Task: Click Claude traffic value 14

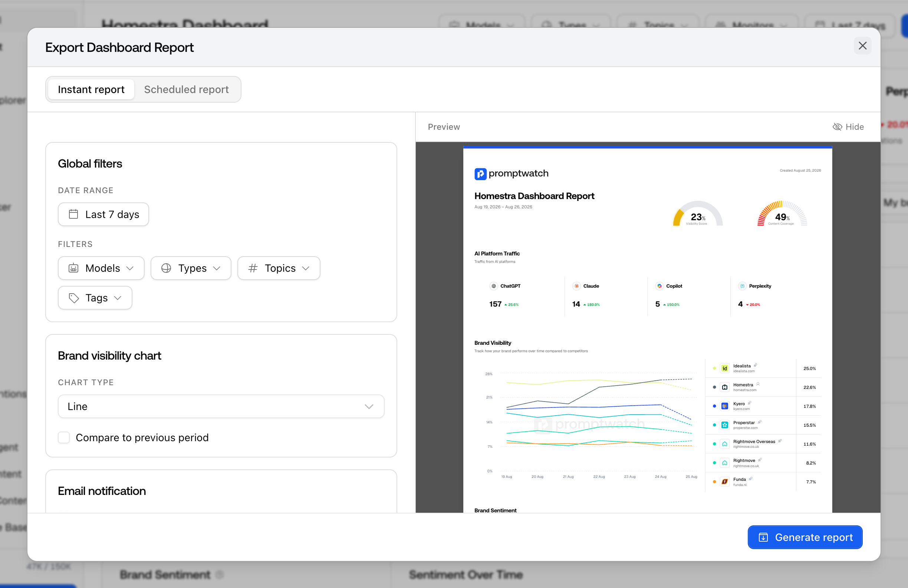Action: (x=576, y=304)
